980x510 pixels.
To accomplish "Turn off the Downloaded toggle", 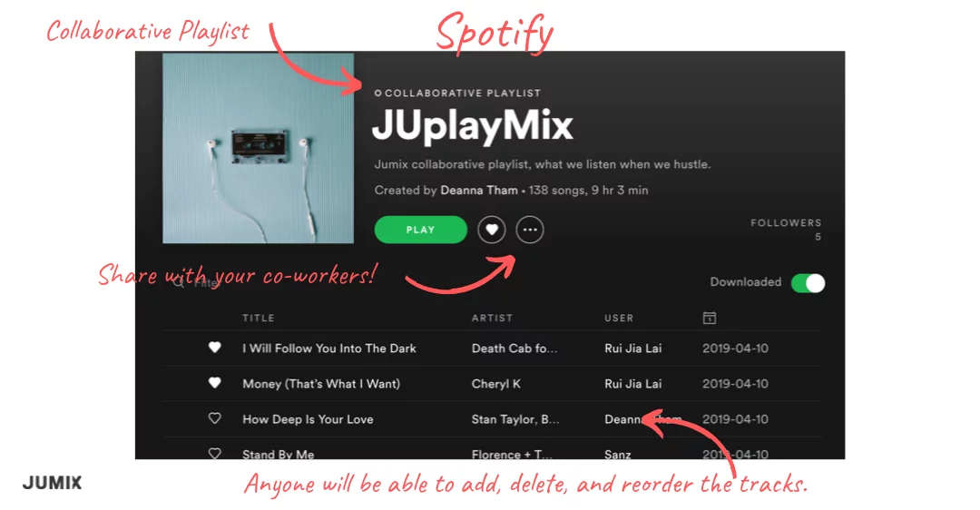I will click(808, 283).
